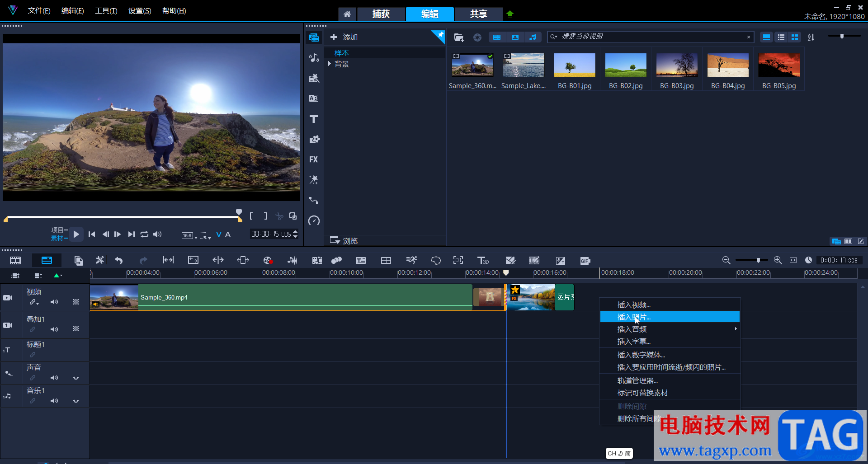
Task: Open the multi-camera editor grid icon
Action: (x=386, y=260)
